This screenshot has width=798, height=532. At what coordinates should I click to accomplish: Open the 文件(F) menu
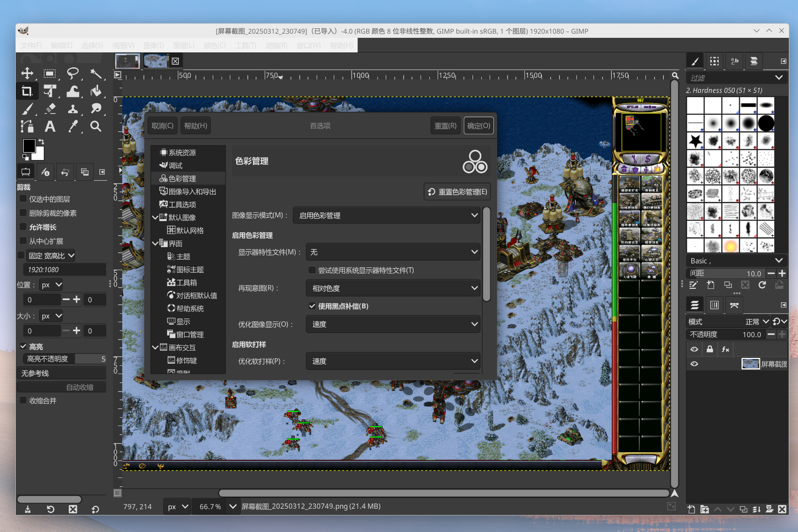tap(31, 45)
